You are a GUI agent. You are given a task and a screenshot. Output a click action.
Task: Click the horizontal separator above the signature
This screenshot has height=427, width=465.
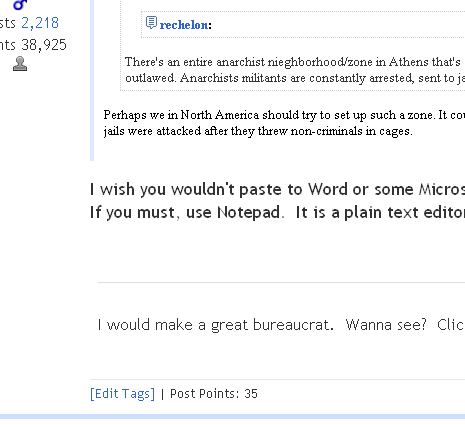point(281,282)
